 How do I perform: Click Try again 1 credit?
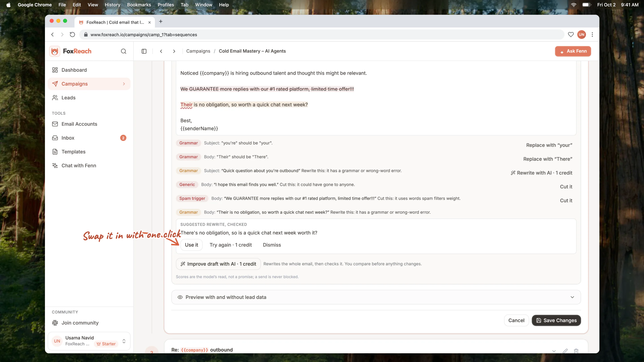[231, 245]
